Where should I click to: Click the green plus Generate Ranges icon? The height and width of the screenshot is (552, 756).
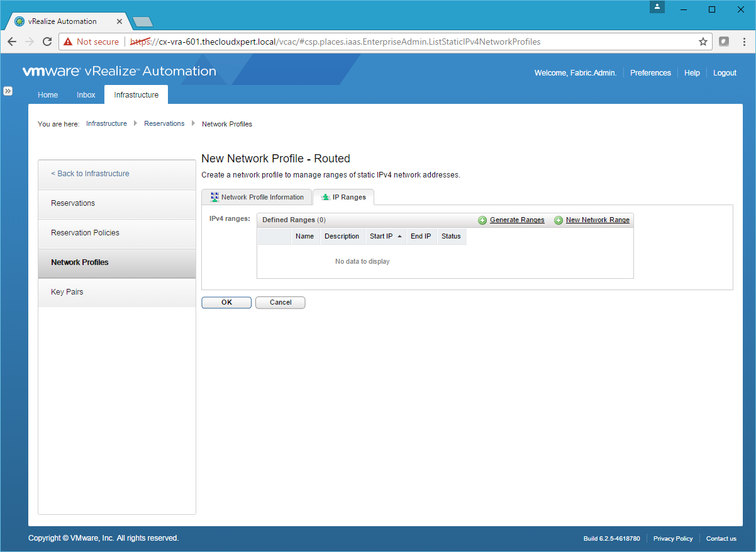pos(482,220)
